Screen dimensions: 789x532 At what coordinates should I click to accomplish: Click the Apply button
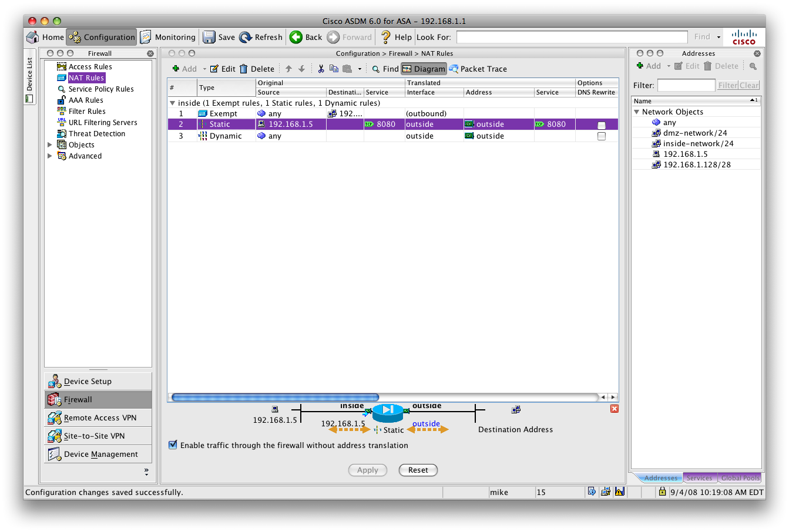368,470
